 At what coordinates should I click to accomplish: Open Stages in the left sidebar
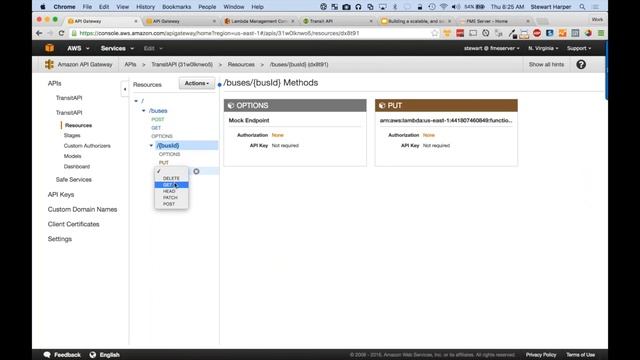click(x=72, y=136)
